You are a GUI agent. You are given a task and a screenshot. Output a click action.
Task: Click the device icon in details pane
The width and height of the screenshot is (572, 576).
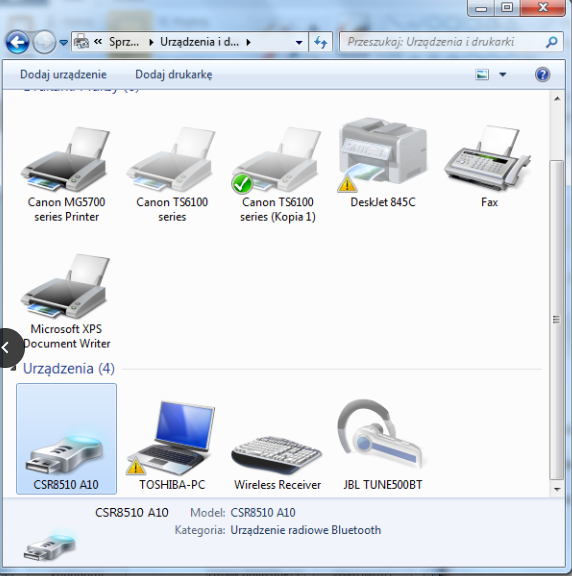coord(50,546)
